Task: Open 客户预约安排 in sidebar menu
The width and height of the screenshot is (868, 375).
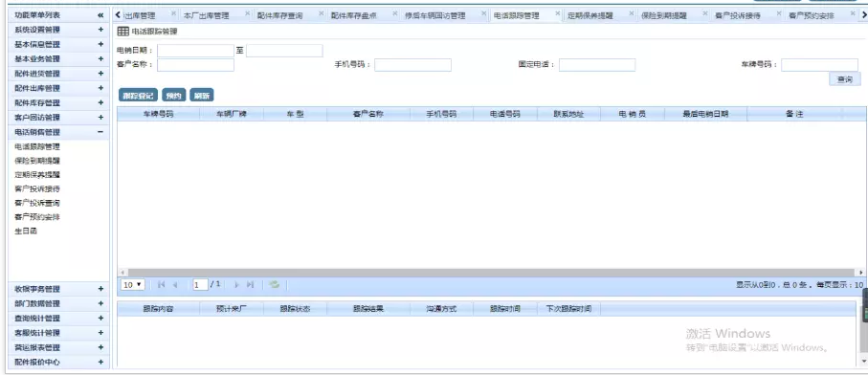Action: (x=37, y=217)
